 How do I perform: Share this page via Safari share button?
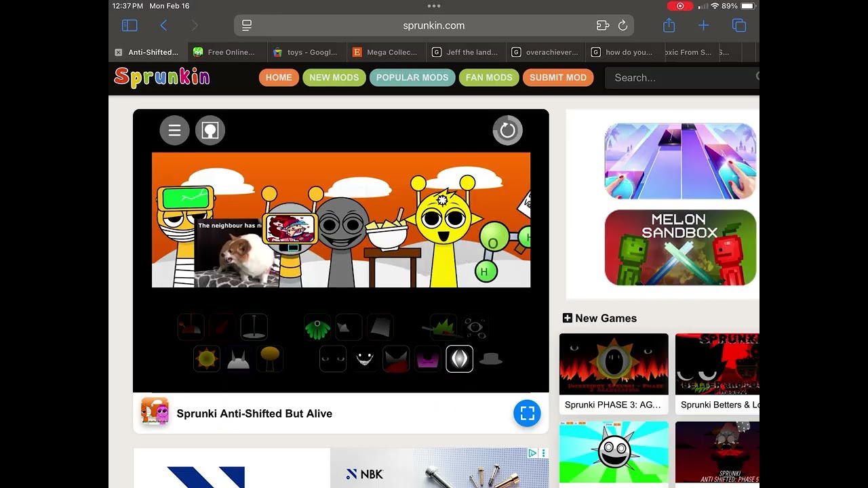click(669, 25)
